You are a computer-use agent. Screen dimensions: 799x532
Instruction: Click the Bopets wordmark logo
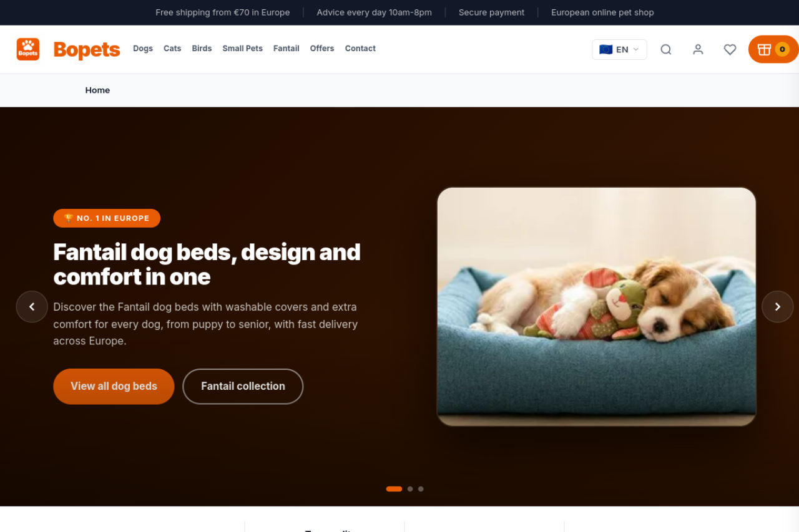pos(87,49)
